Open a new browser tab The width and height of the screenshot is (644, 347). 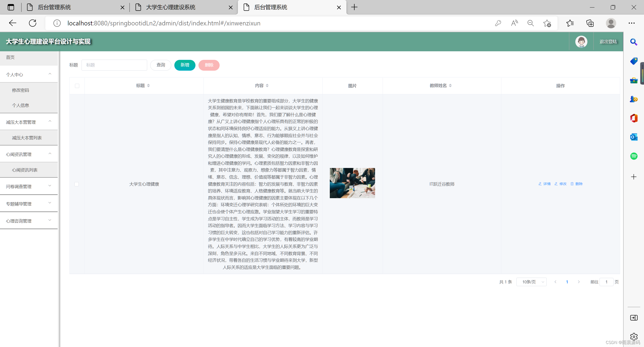(354, 7)
